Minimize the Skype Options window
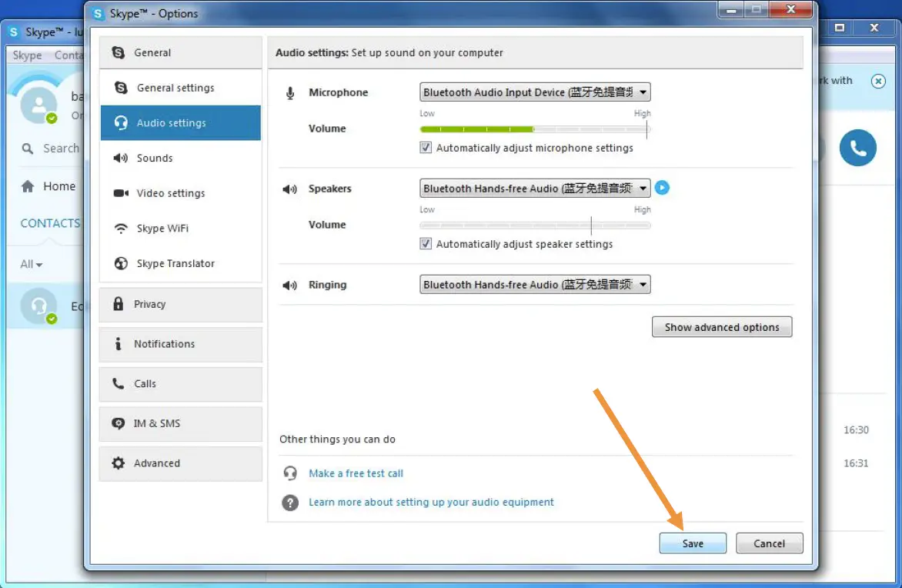The width and height of the screenshot is (902, 588). [x=731, y=10]
